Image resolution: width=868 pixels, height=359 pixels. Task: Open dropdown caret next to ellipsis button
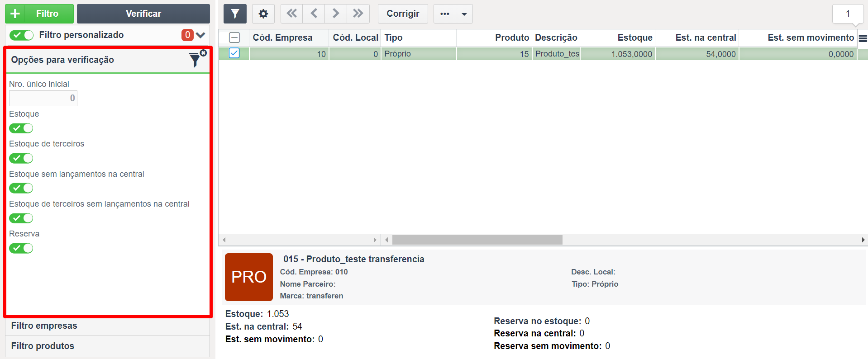(x=464, y=14)
